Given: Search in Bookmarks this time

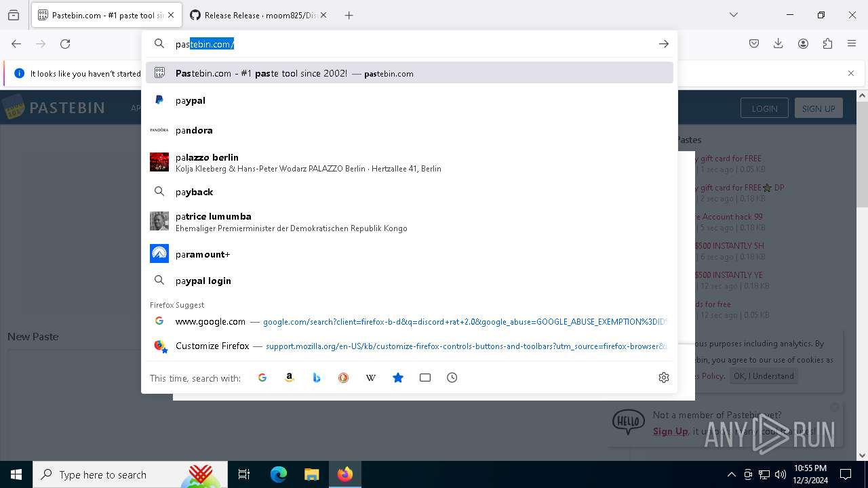Looking at the screenshot, I should click(x=398, y=378).
